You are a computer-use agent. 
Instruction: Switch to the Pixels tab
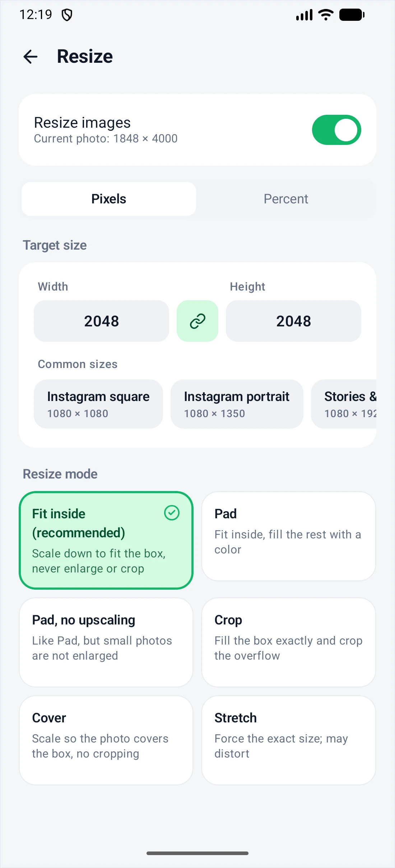click(x=109, y=199)
